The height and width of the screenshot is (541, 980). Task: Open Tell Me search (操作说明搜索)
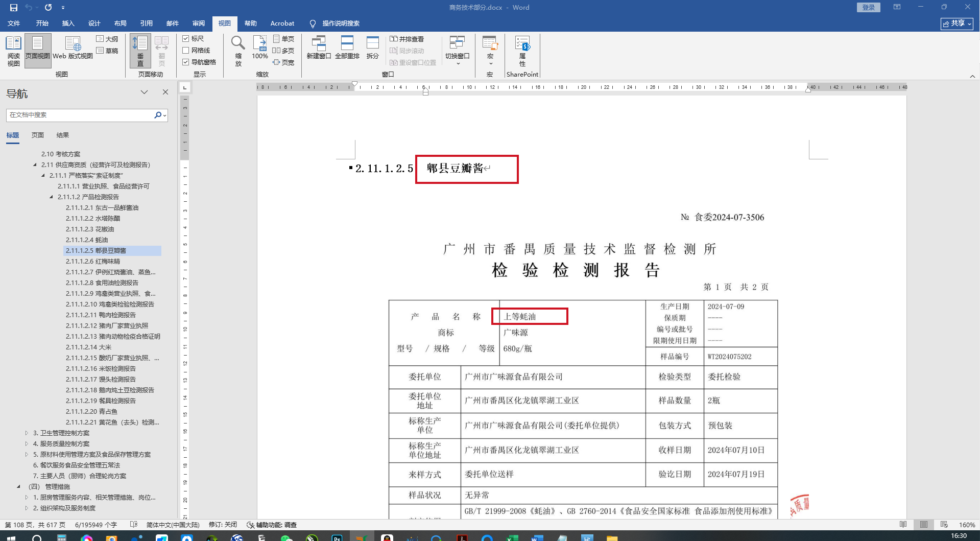[334, 23]
